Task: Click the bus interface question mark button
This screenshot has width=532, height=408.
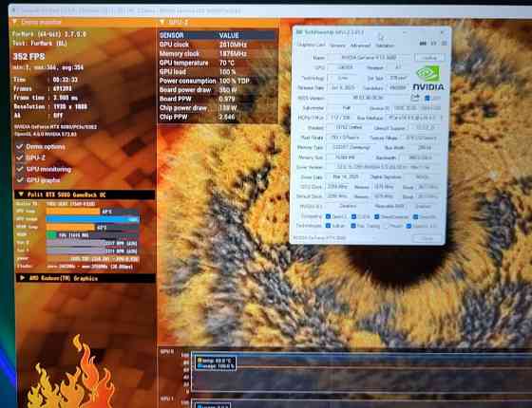Action: click(442, 118)
